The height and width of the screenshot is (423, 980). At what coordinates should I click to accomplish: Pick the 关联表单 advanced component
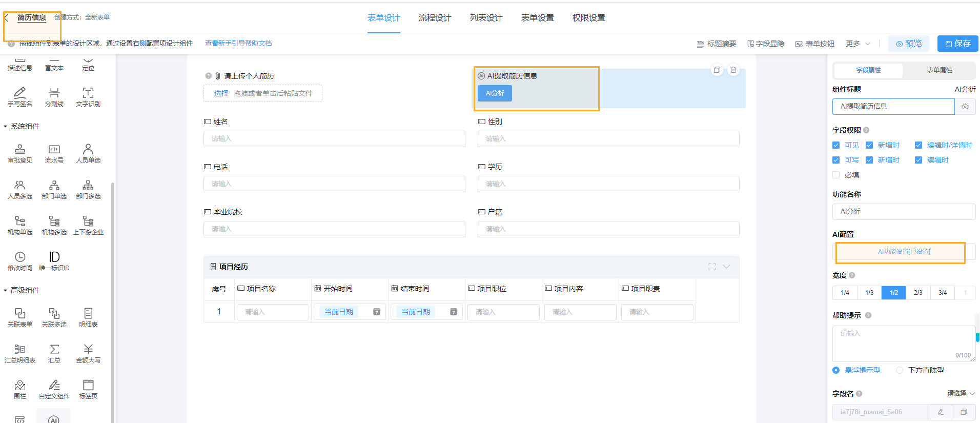click(x=20, y=317)
